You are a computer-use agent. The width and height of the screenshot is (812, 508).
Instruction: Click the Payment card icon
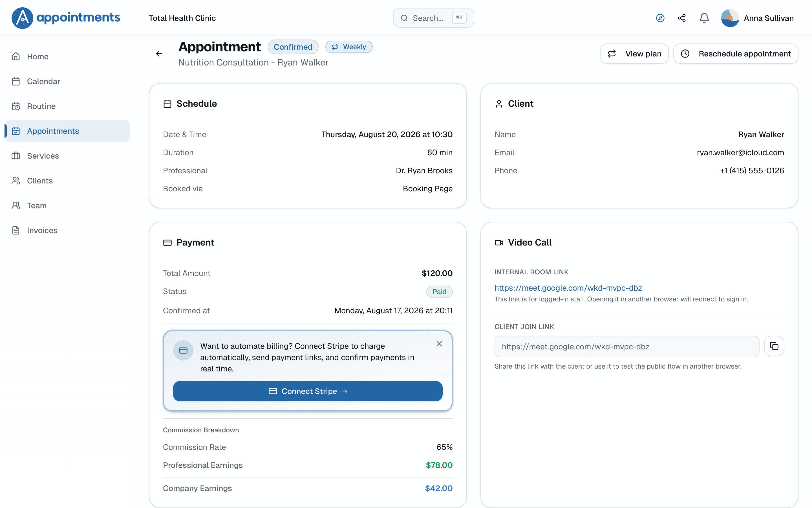(x=167, y=243)
